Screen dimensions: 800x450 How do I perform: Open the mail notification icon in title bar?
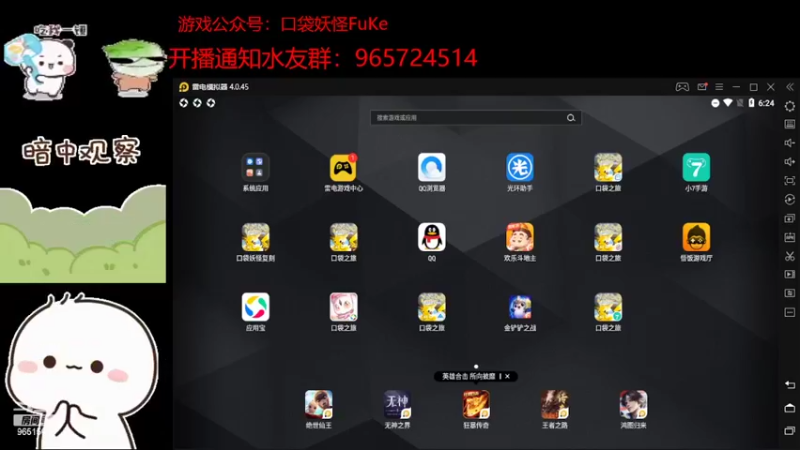click(702, 87)
